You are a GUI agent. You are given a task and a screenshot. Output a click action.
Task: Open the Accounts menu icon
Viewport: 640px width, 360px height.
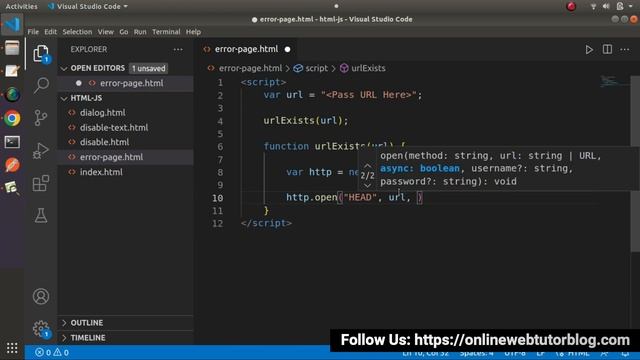[41, 296]
